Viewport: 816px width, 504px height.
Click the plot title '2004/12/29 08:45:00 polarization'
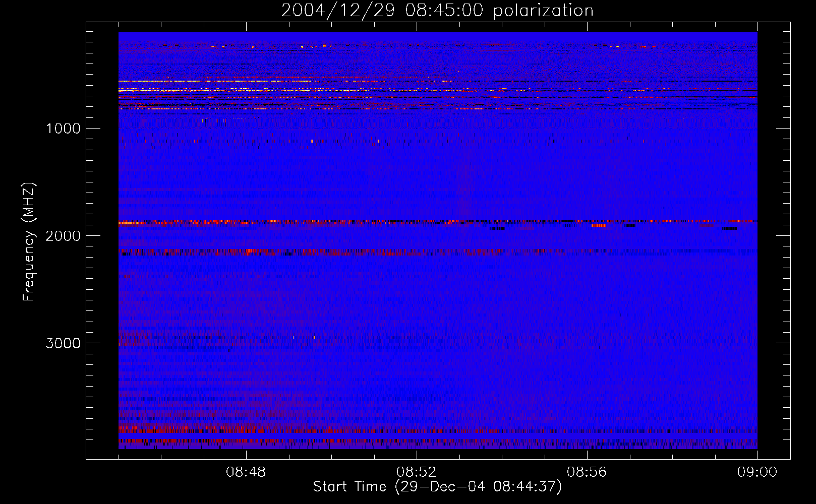point(437,11)
